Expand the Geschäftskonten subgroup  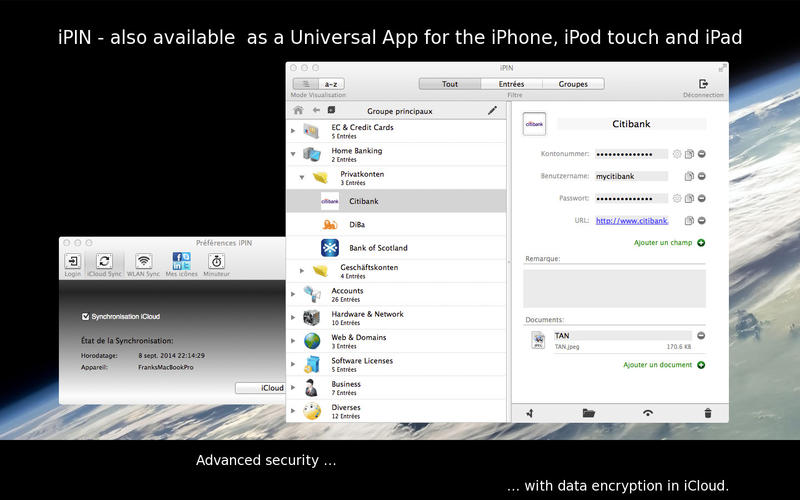point(302,270)
